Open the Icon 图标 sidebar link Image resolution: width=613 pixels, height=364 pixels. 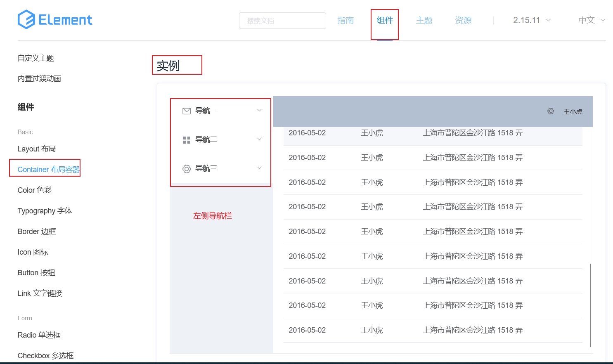click(33, 252)
